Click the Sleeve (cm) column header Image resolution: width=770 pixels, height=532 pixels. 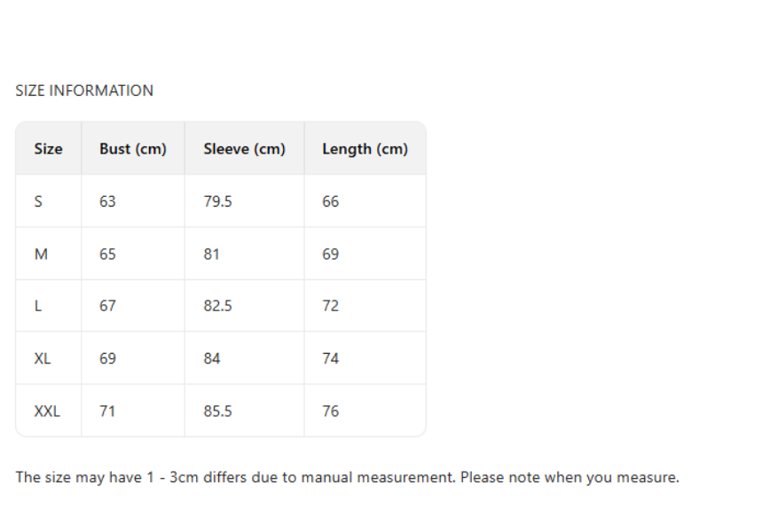point(244,149)
